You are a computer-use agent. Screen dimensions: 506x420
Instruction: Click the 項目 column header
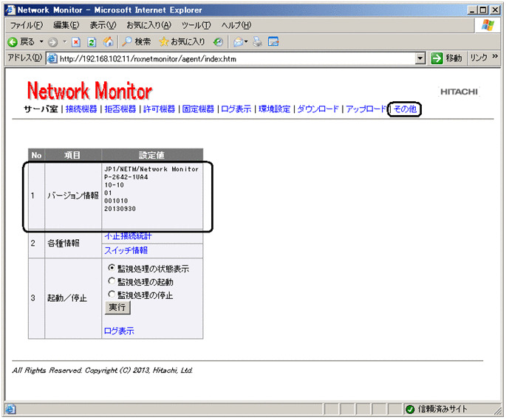[x=73, y=155]
